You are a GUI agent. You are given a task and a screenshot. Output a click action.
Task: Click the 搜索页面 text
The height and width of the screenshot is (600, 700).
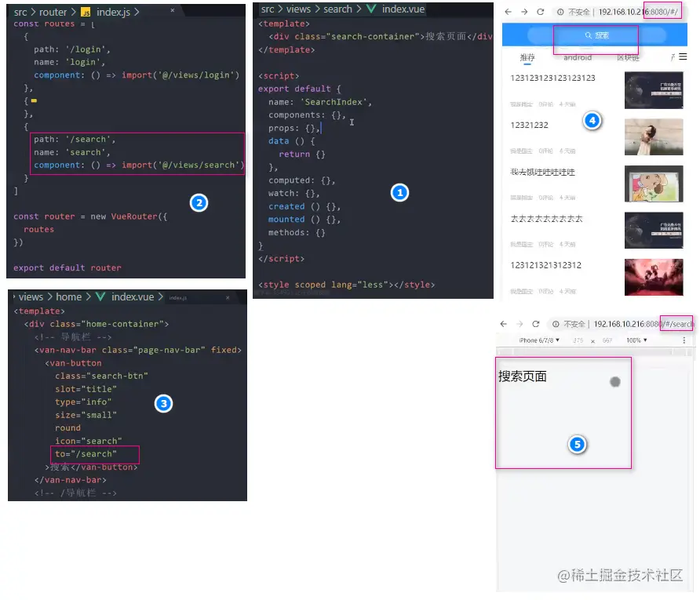523,376
